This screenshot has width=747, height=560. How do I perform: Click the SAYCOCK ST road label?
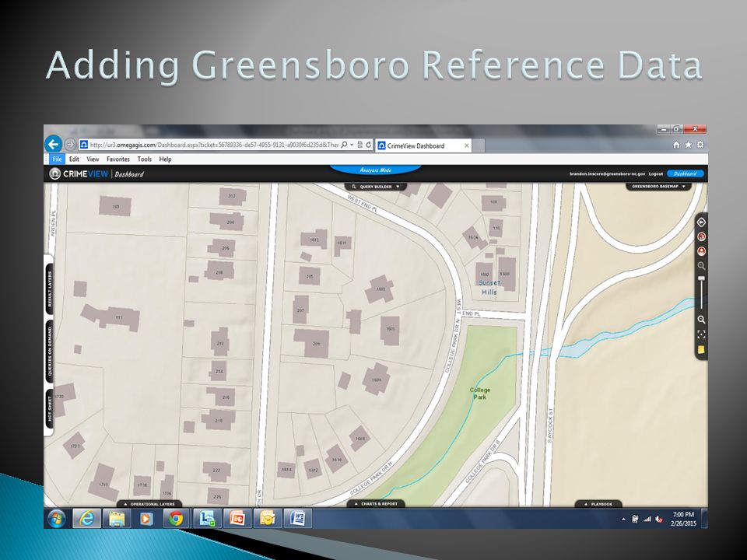point(550,425)
